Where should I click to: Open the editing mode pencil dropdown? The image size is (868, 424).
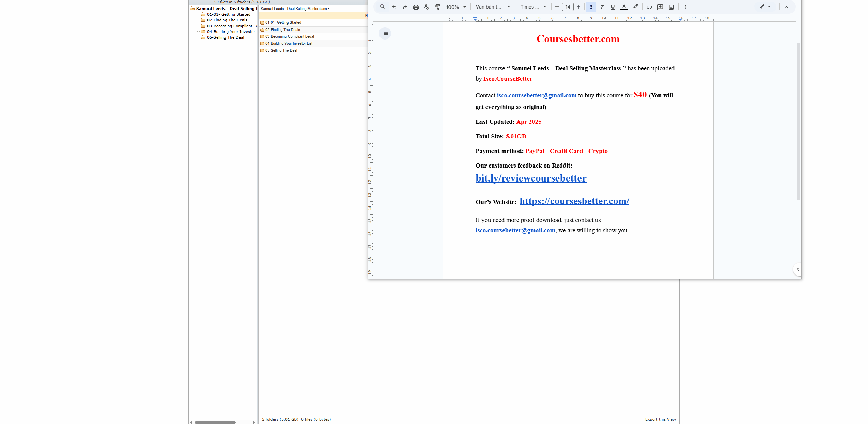[x=765, y=7]
